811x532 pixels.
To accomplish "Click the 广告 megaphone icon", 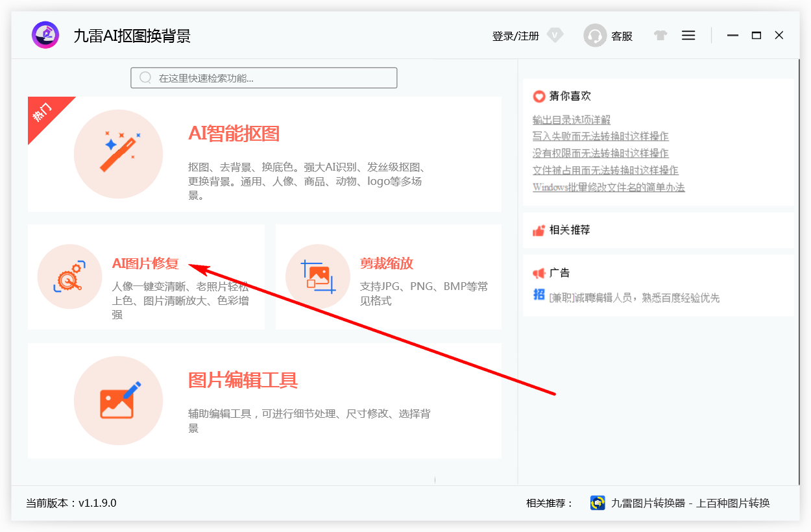I will point(539,273).
